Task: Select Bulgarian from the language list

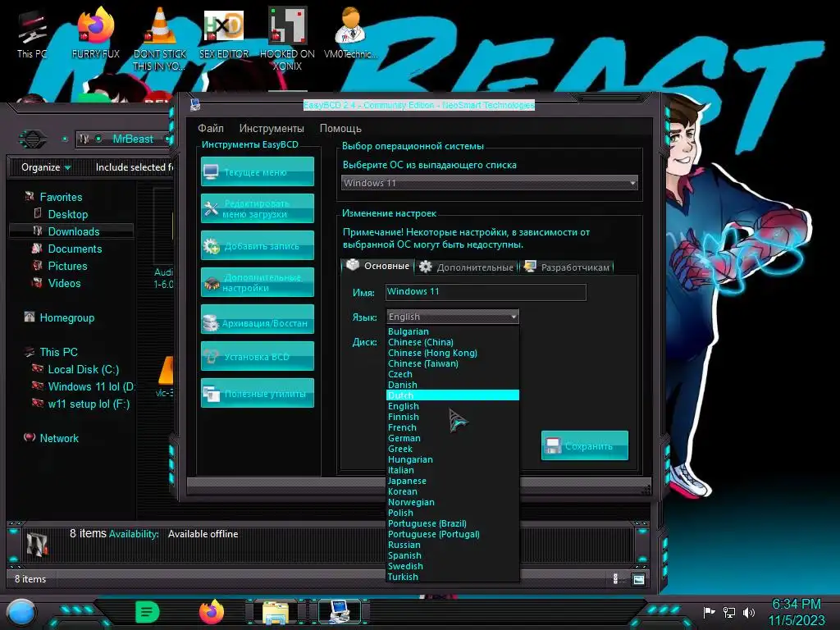Action: pos(452,331)
